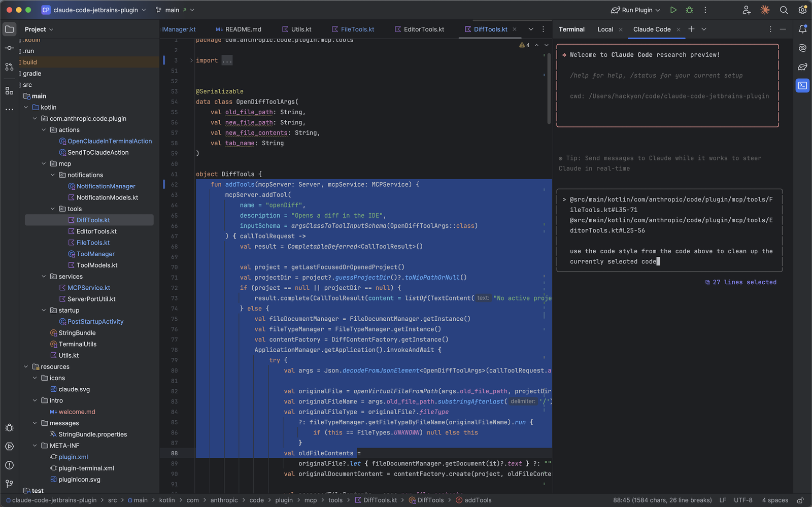Collapse the tools folder in project tree
The height and width of the screenshot is (507, 812).
click(52, 208)
